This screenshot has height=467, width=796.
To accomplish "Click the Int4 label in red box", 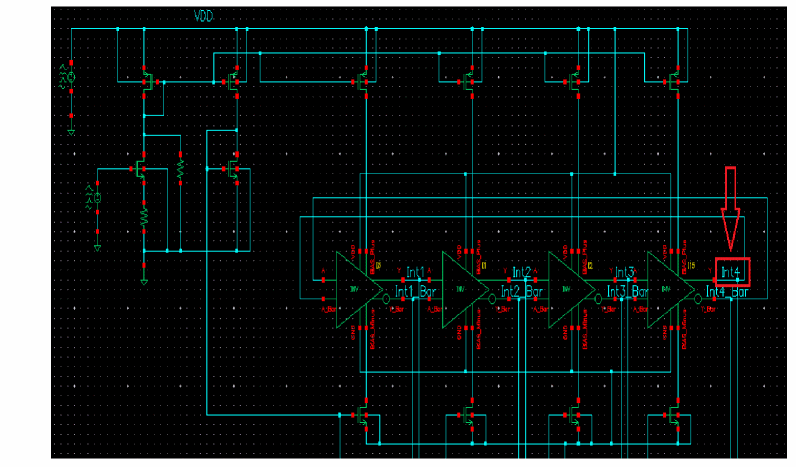I will coord(731,271).
